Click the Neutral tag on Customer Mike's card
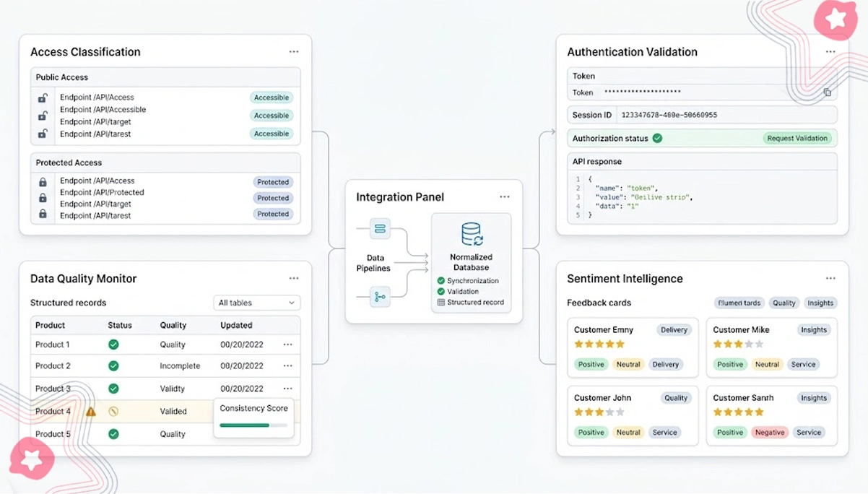Image resolution: width=868 pixels, height=494 pixels. [767, 365]
